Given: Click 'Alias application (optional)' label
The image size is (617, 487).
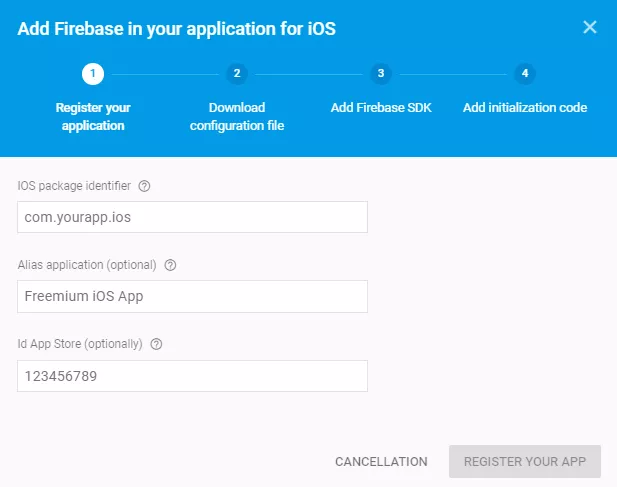Looking at the screenshot, I should [x=87, y=265].
